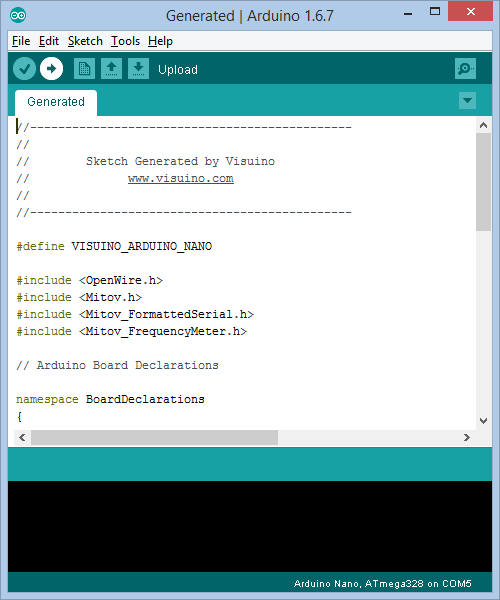Click the '// Arduino Board Declarations' comment

click(117, 365)
